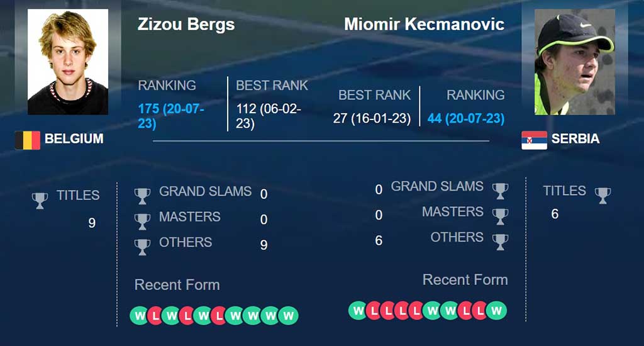644x346 pixels.
Task: Click the last W in Kecmanovic's recent form
Action: click(x=497, y=311)
